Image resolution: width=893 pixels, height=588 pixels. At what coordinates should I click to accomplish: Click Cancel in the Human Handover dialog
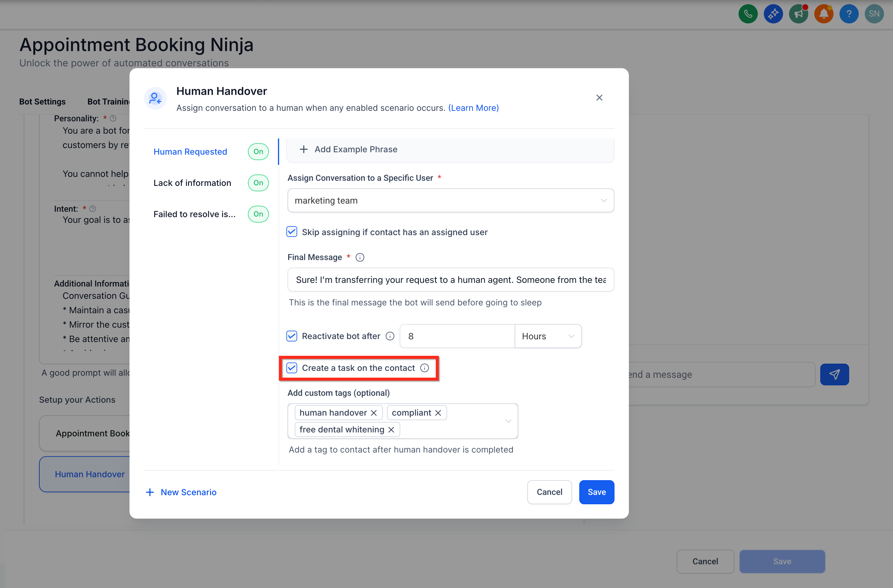point(549,492)
